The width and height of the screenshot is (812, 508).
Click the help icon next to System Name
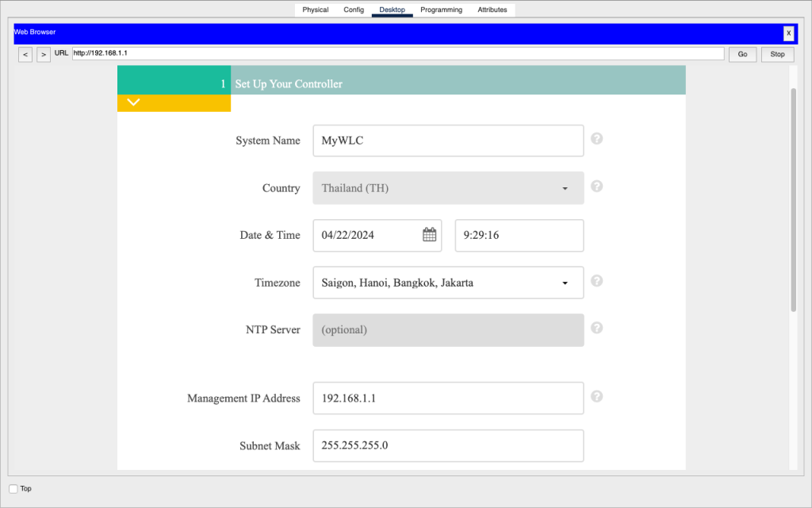click(596, 138)
